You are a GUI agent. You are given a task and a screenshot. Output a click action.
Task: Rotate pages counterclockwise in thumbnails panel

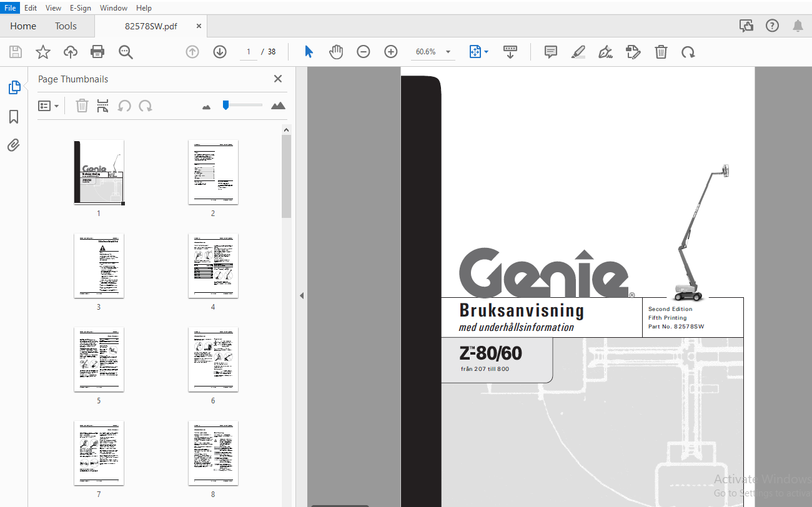(124, 106)
